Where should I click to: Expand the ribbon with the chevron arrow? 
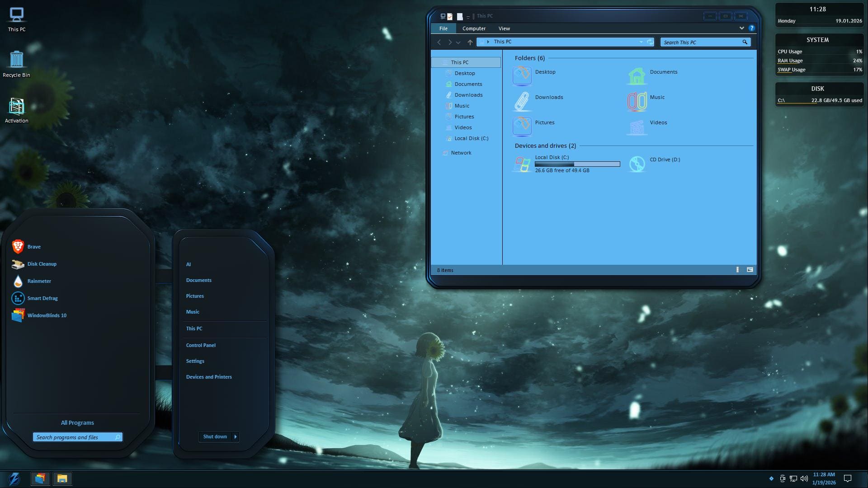point(741,28)
